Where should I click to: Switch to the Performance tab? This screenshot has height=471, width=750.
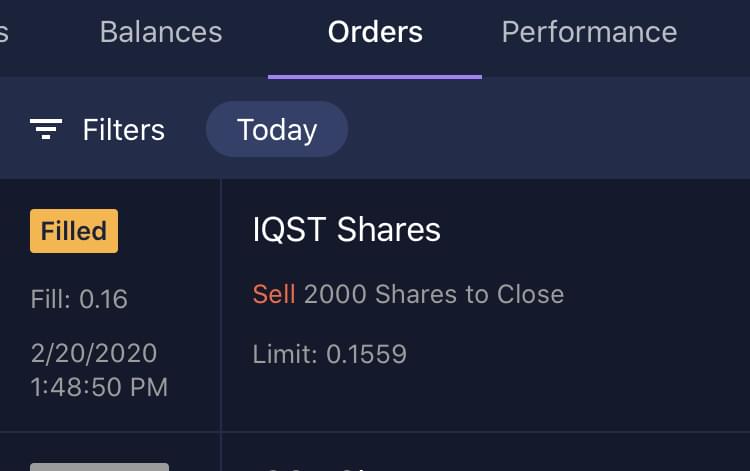[x=589, y=32]
